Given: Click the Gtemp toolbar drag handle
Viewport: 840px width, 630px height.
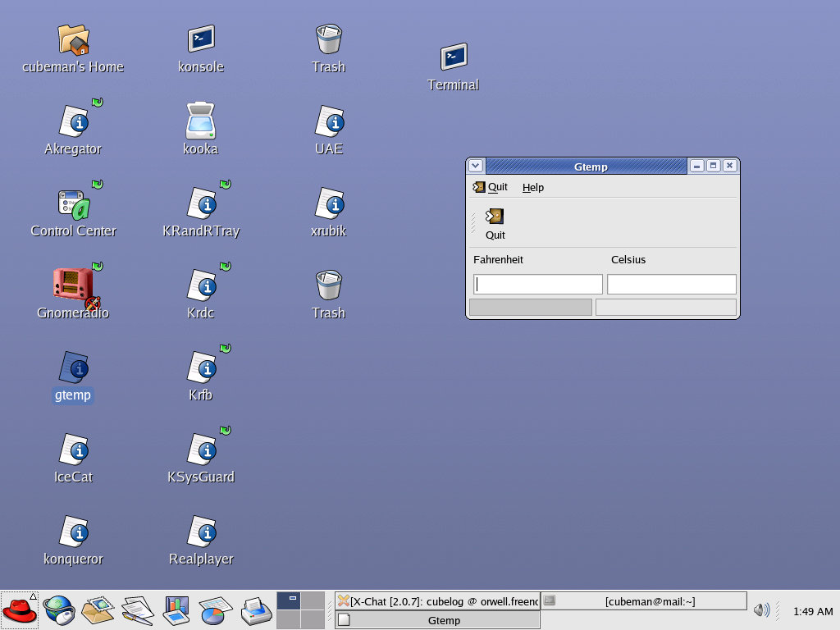Looking at the screenshot, I should (x=473, y=223).
